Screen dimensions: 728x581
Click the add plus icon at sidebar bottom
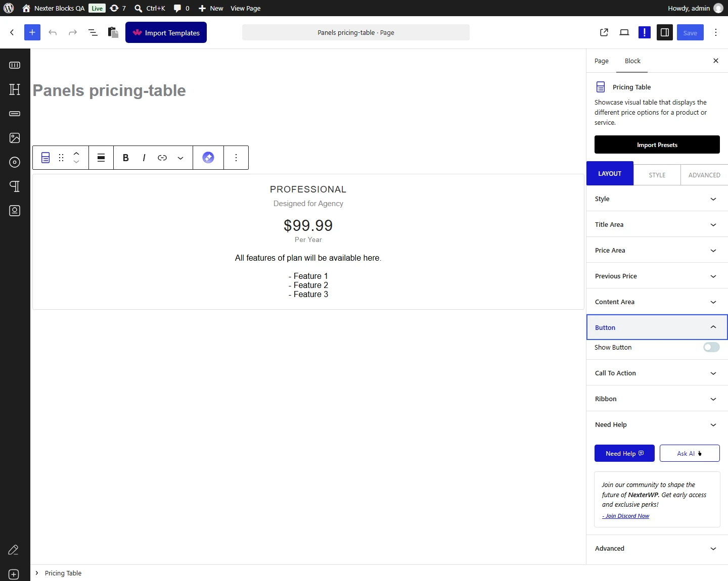pos(14,574)
